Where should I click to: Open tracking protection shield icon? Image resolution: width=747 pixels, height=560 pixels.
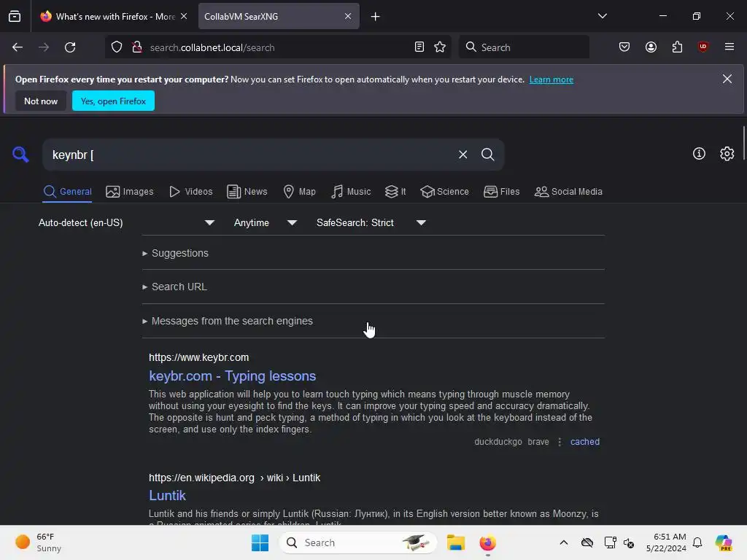click(117, 47)
